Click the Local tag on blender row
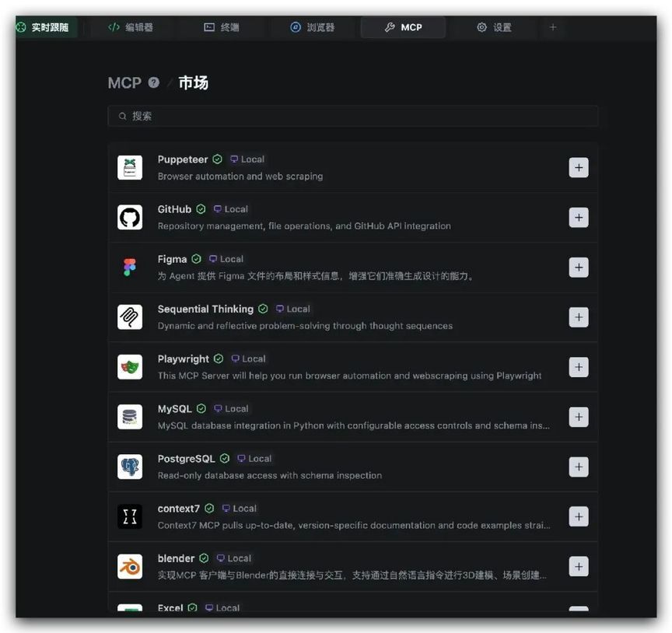The width and height of the screenshot is (672, 633). click(234, 558)
